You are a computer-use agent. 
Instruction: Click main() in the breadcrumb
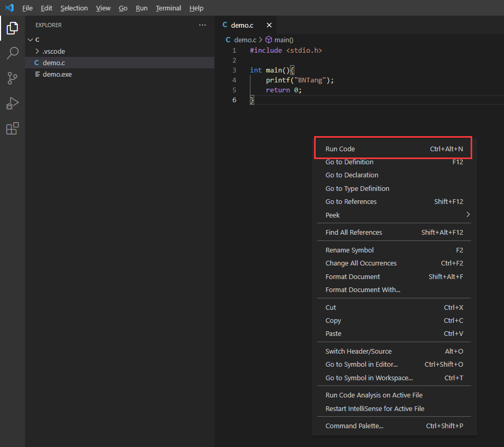284,40
